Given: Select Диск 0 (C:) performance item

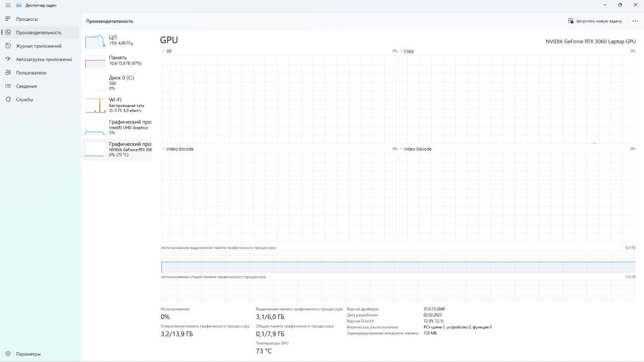Looking at the screenshot, I should [118, 83].
